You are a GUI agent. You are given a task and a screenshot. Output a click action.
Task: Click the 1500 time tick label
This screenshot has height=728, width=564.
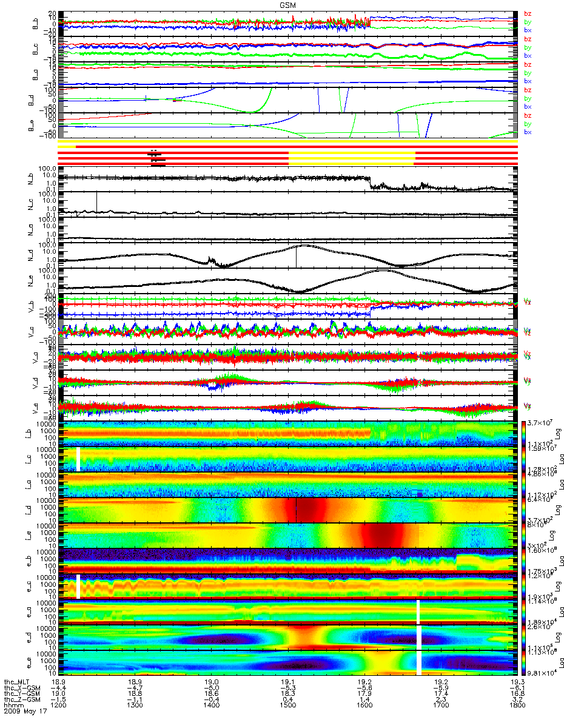pyautogui.click(x=287, y=706)
